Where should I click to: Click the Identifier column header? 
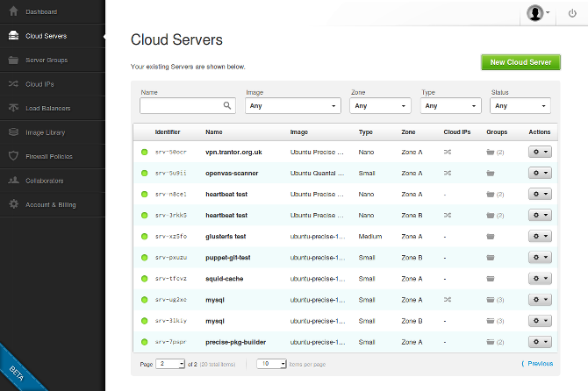[x=168, y=132]
